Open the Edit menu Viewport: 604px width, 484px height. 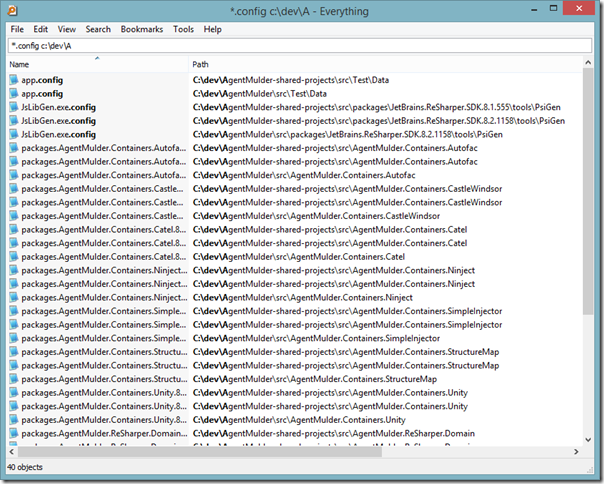click(40, 29)
